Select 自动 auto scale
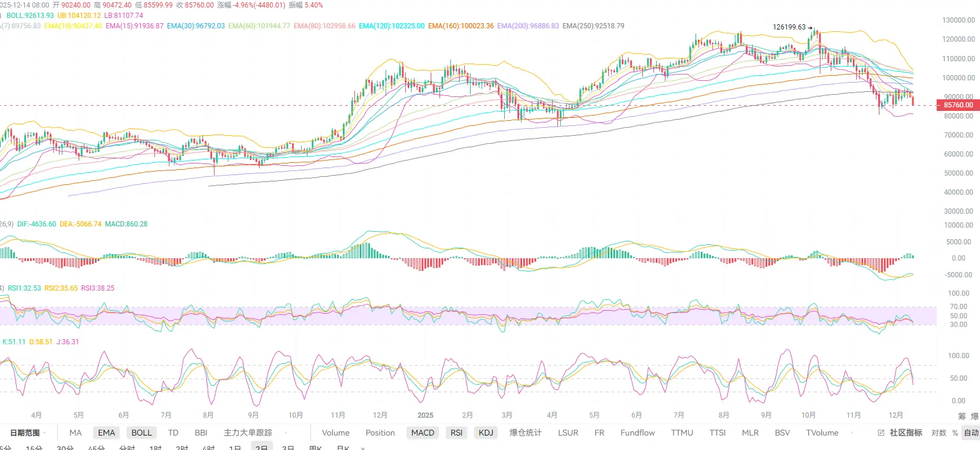 click(971, 433)
